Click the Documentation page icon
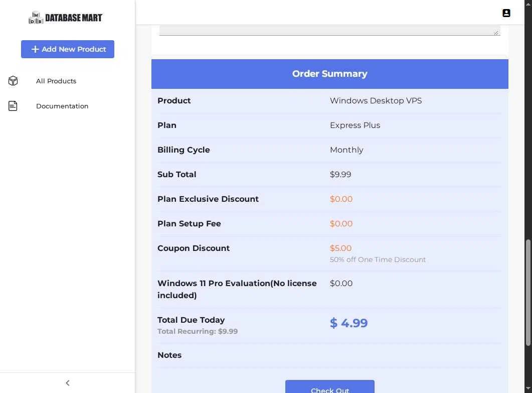Image resolution: width=532 pixels, height=393 pixels. tap(13, 106)
